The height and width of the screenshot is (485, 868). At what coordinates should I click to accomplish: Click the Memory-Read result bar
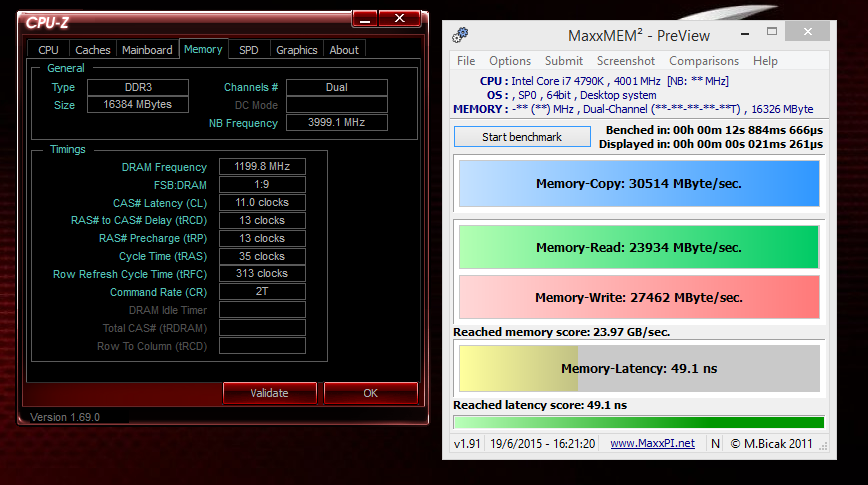pos(639,247)
